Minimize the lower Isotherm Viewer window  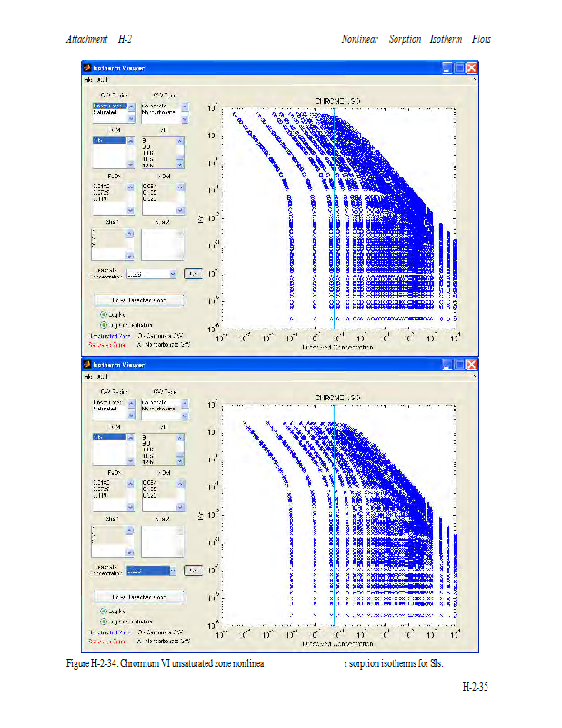[447, 365]
